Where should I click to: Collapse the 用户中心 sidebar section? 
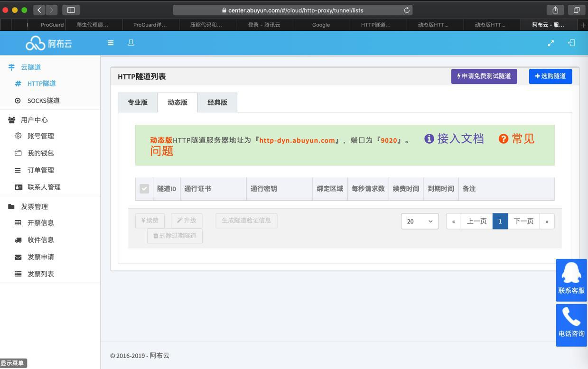tap(34, 120)
